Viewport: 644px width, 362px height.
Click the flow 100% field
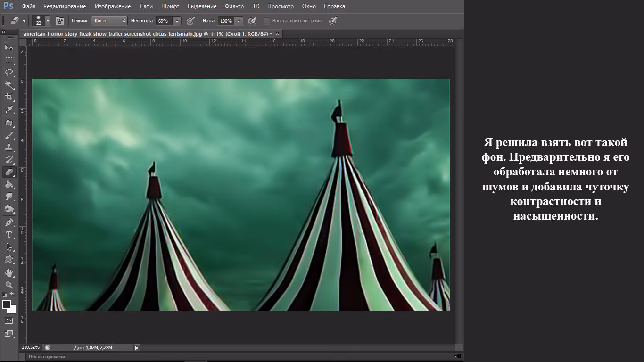pyautogui.click(x=226, y=21)
